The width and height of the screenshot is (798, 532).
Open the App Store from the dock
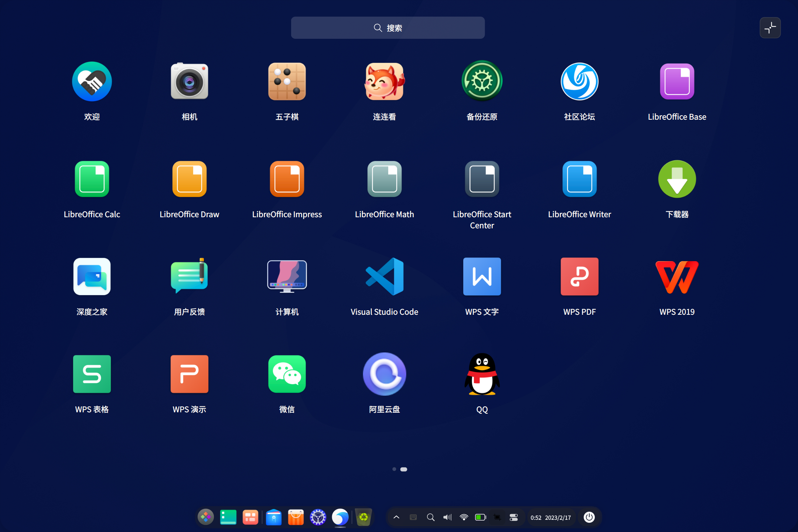(x=296, y=517)
